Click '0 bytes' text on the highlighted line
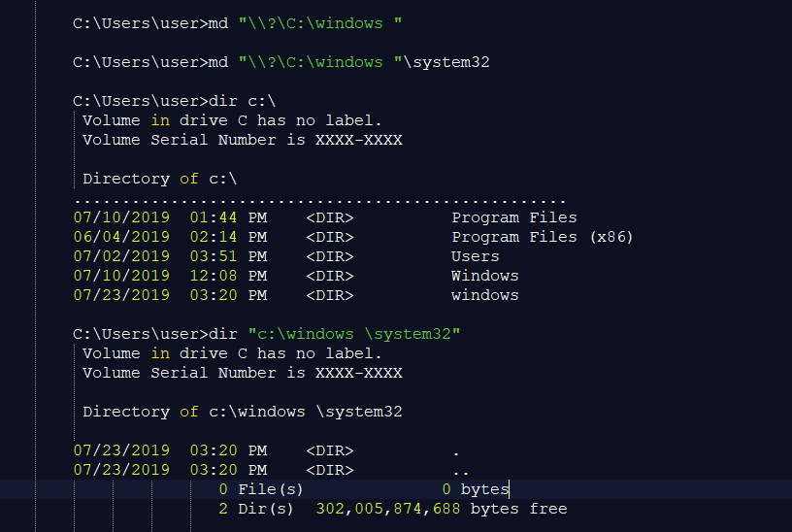 pyautogui.click(x=476, y=489)
